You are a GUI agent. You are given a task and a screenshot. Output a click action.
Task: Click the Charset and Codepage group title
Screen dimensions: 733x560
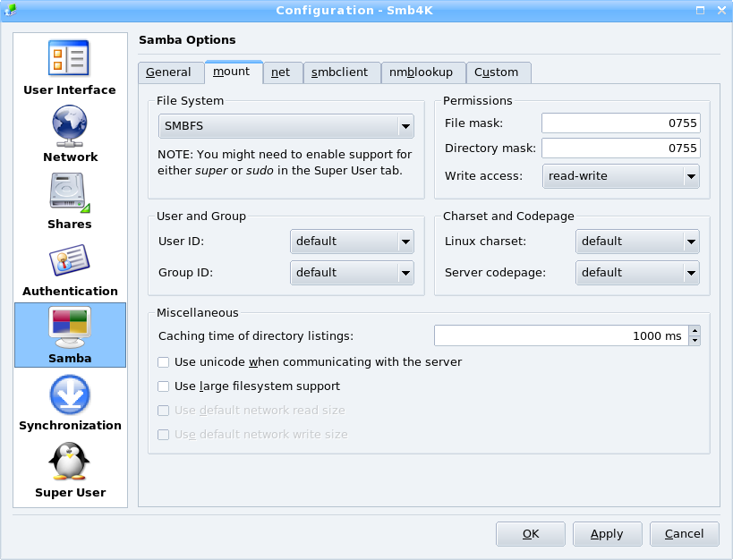point(508,216)
